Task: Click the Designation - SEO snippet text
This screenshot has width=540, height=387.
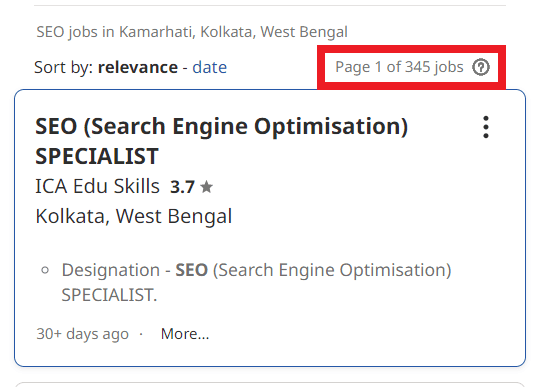Action: click(x=256, y=282)
